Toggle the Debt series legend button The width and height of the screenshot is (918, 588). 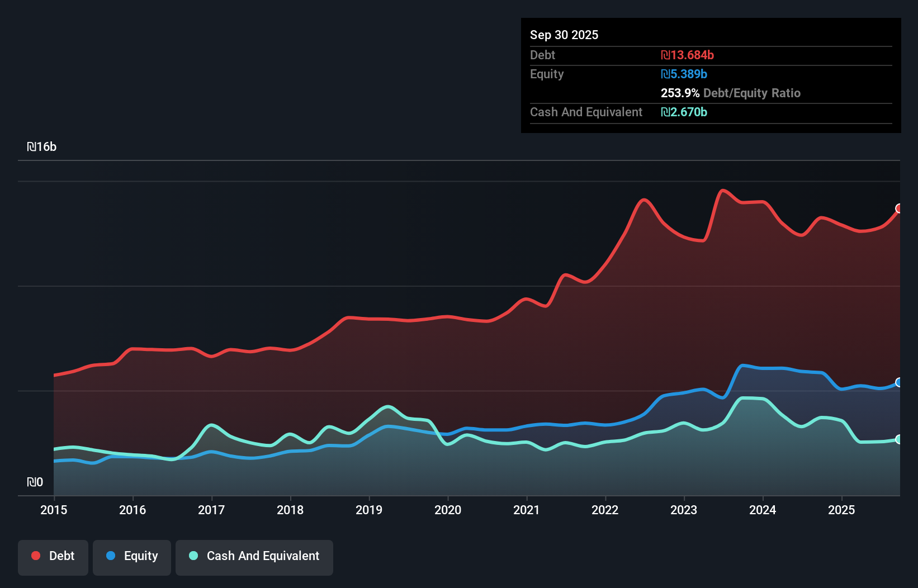coord(53,557)
